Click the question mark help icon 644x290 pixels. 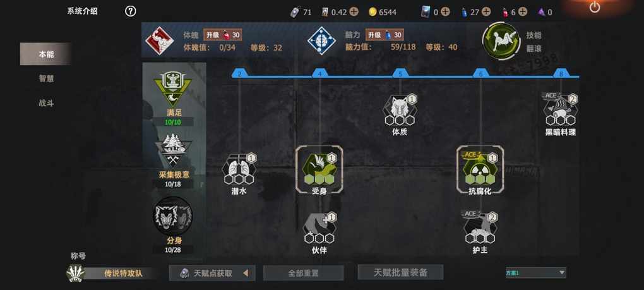click(130, 11)
